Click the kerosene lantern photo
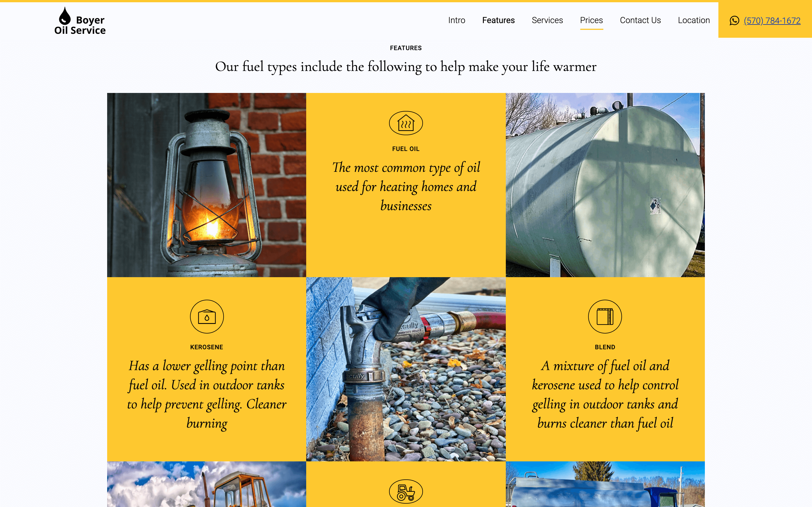This screenshot has height=507, width=812. click(207, 185)
